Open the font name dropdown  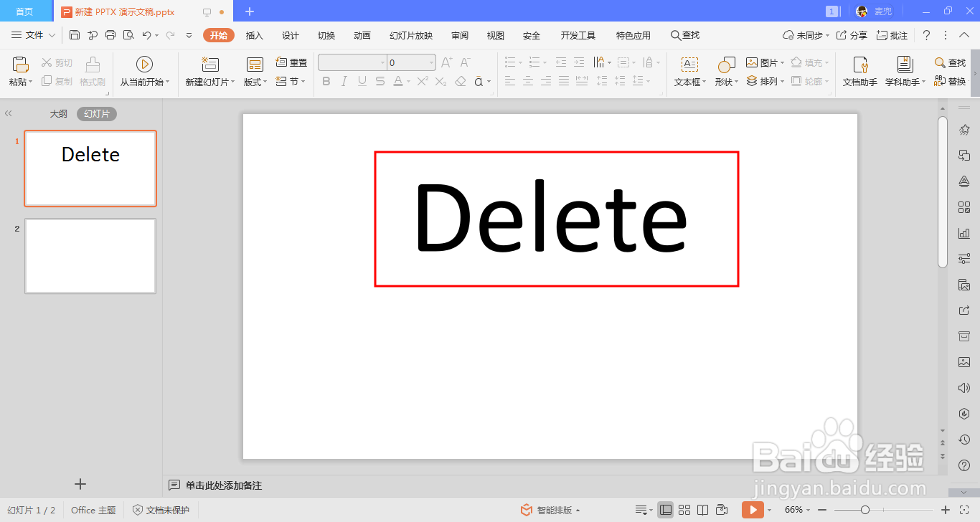382,62
